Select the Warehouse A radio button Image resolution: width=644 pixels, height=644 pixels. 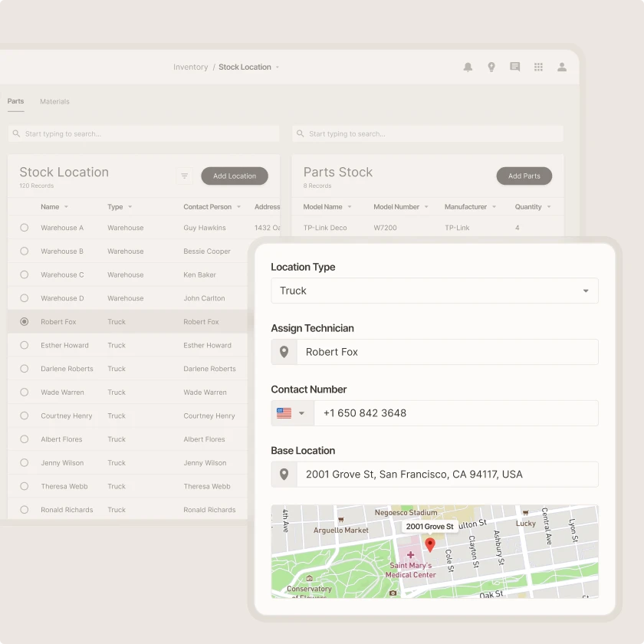tap(25, 228)
